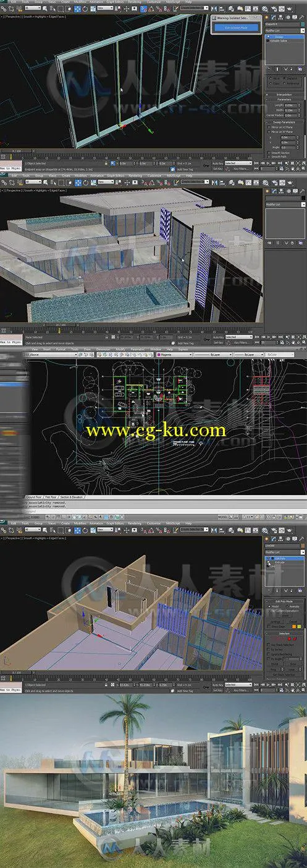Click Auto Key in Sweep modifier window
The height and width of the screenshot is (868, 307).
coord(218,163)
